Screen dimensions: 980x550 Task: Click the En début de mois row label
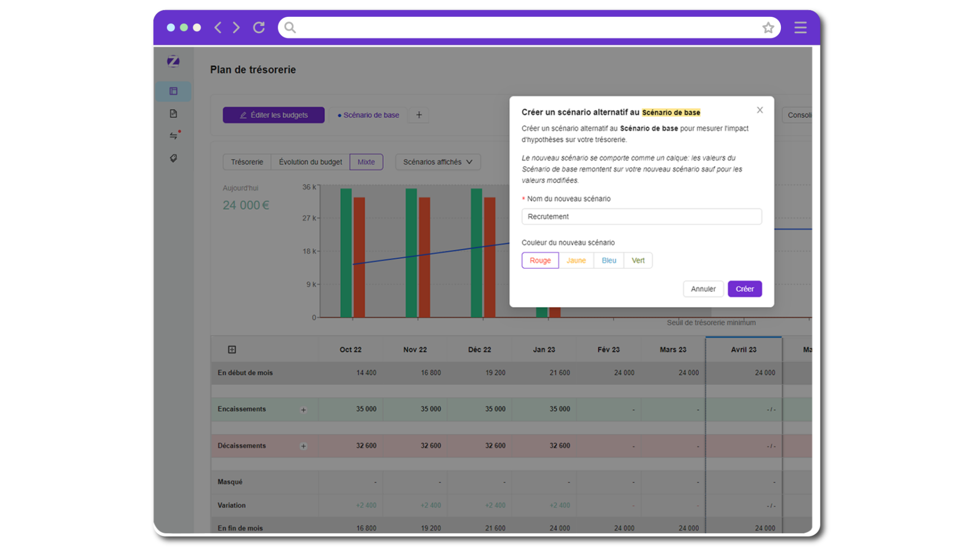click(x=245, y=373)
